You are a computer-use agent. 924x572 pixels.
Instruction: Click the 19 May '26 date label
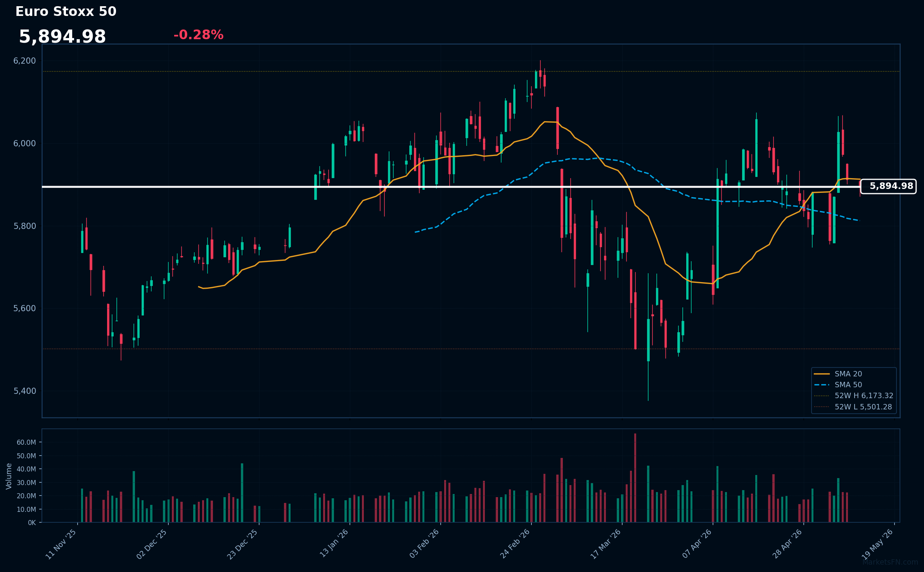coord(877,544)
